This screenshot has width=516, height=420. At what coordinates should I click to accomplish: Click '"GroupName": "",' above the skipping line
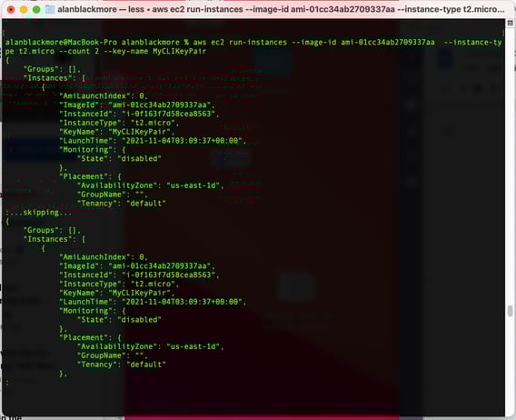113,195
